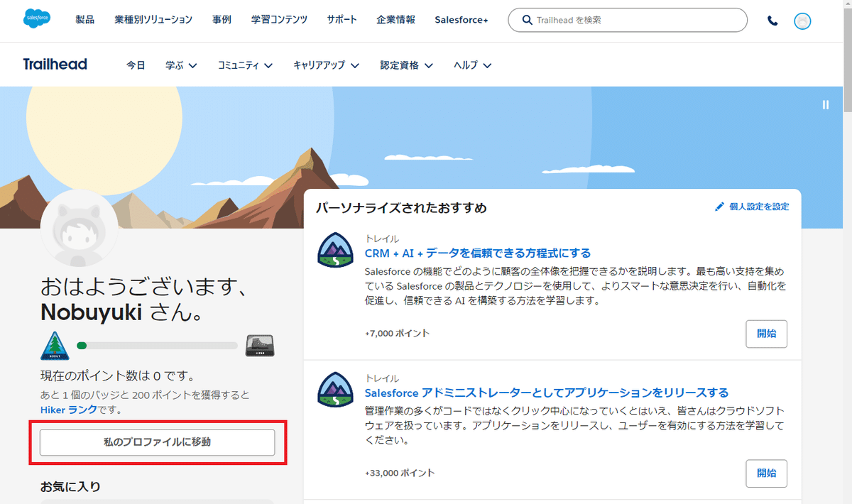Open the Salesforce+ menu item
Image resolution: width=852 pixels, height=504 pixels.
coord(461,20)
